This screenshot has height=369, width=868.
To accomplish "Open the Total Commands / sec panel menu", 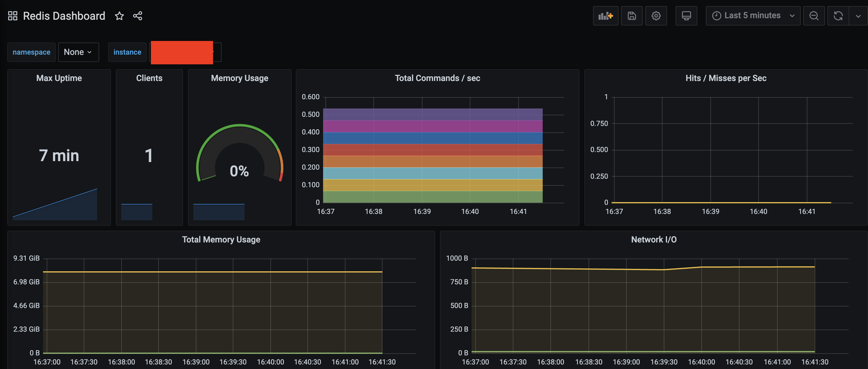I will click(437, 78).
